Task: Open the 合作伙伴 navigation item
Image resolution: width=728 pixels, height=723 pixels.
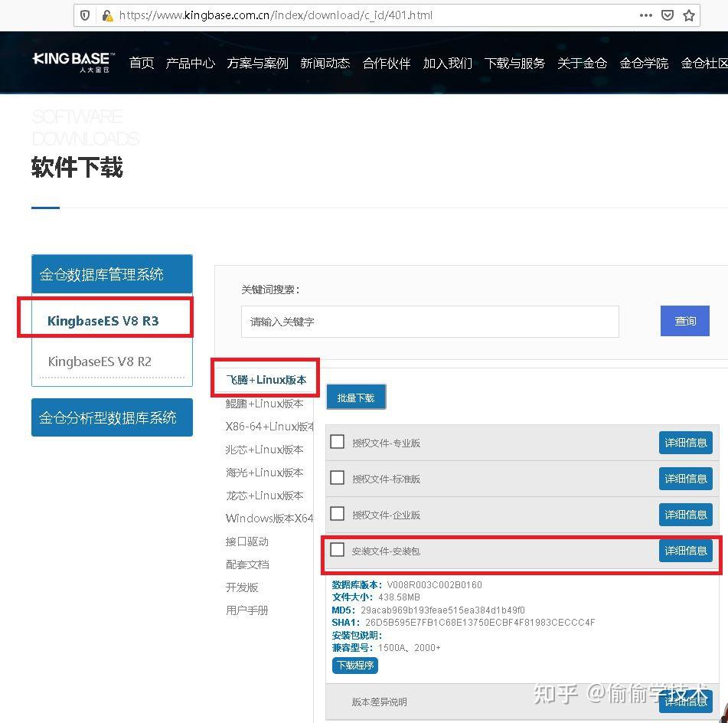Action: [x=387, y=63]
